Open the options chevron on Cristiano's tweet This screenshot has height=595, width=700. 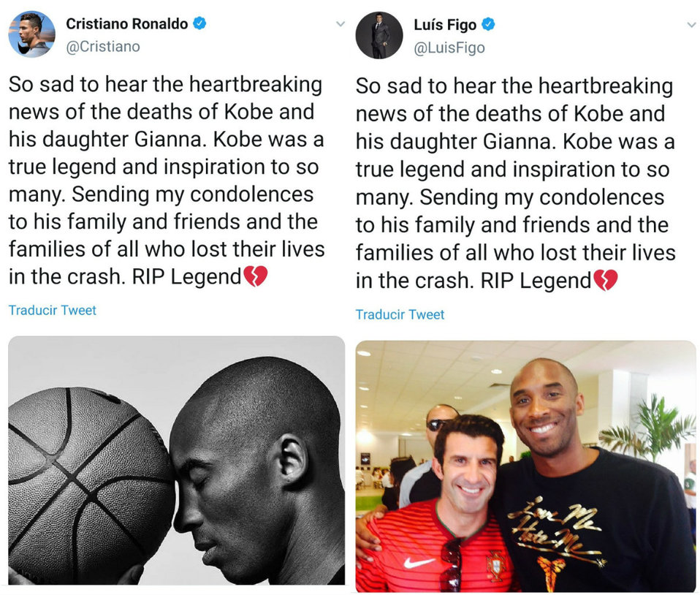tap(341, 23)
